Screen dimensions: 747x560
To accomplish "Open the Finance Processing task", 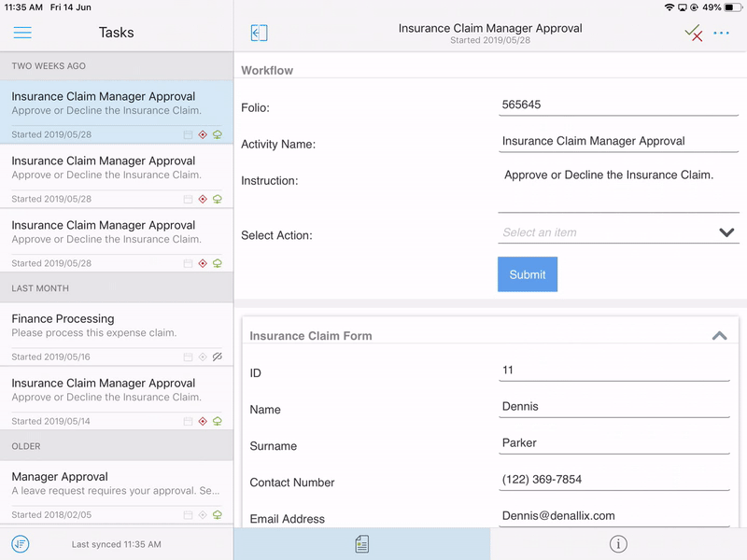I will point(103,326).
